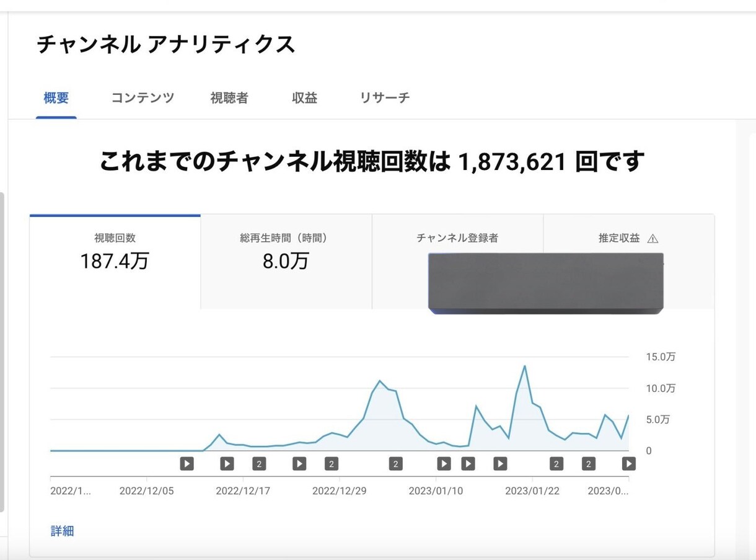Open the 詳細 link below the chart

[62, 531]
